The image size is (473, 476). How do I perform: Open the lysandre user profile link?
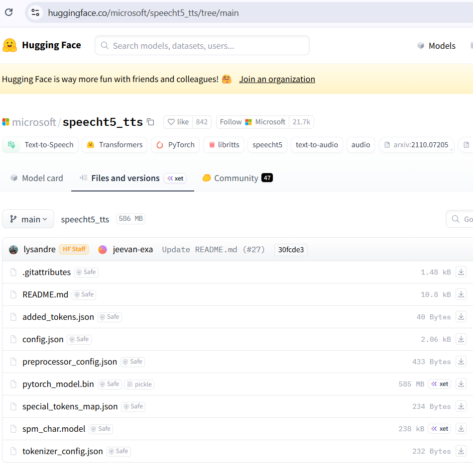pyautogui.click(x=39, y=250)
